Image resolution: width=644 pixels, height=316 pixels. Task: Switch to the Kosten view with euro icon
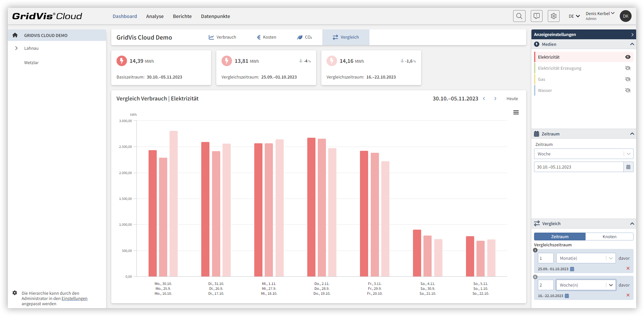point(266,37)
